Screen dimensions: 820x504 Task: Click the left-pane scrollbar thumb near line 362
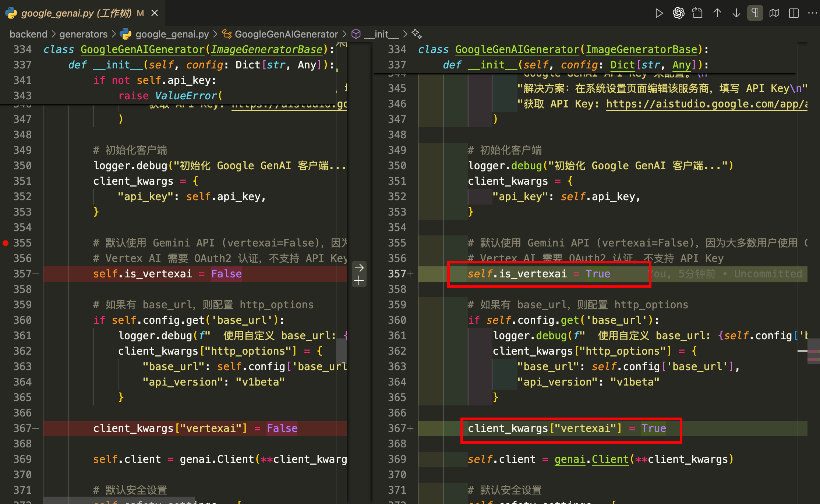[341, 351]
